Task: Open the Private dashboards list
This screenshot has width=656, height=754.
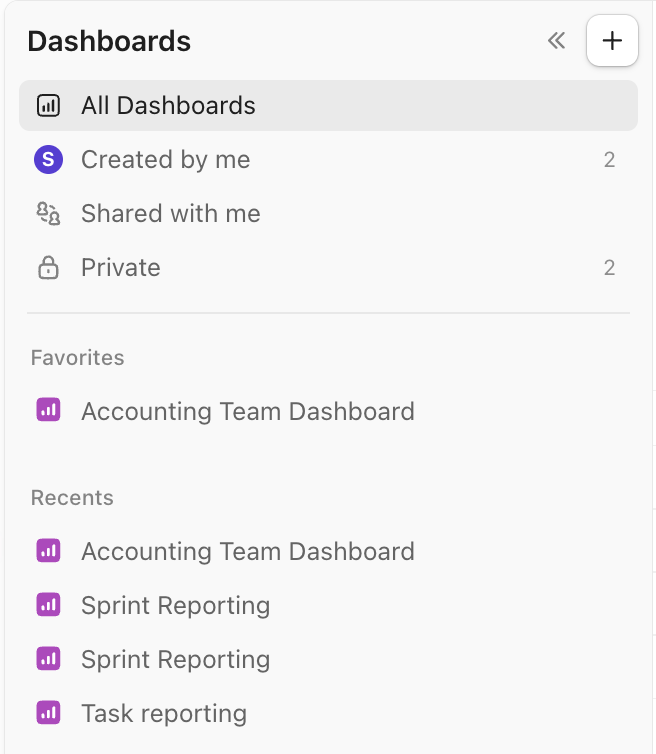Action: pyautogui.click(x=121, y=268)
